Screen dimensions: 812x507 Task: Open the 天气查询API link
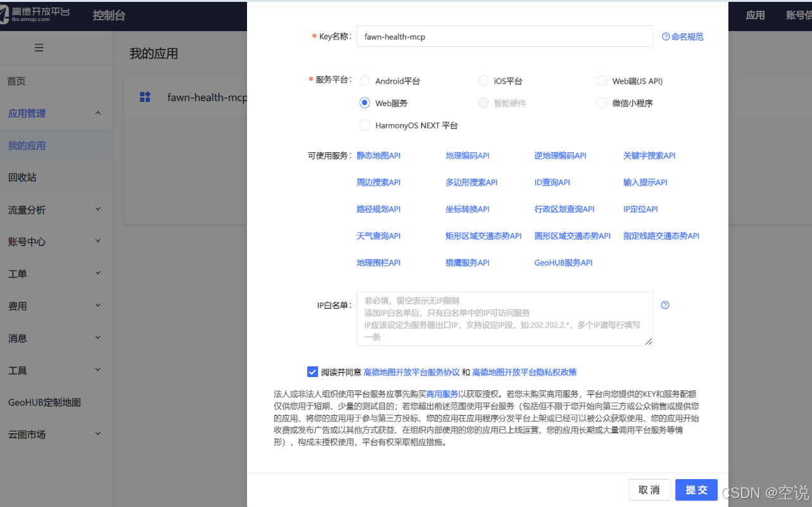(378, 235)
